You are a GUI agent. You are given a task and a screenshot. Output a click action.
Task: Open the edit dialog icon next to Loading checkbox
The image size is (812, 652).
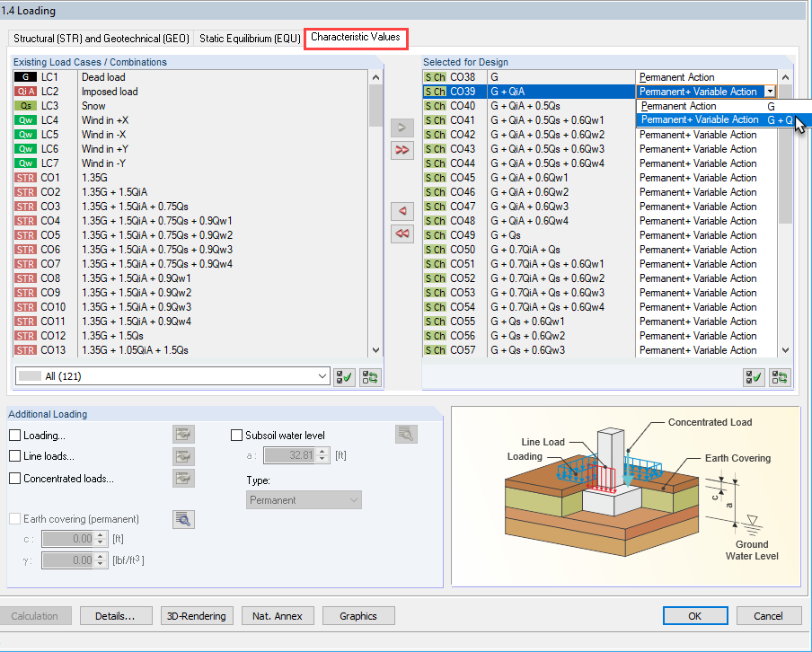(183, 433)
